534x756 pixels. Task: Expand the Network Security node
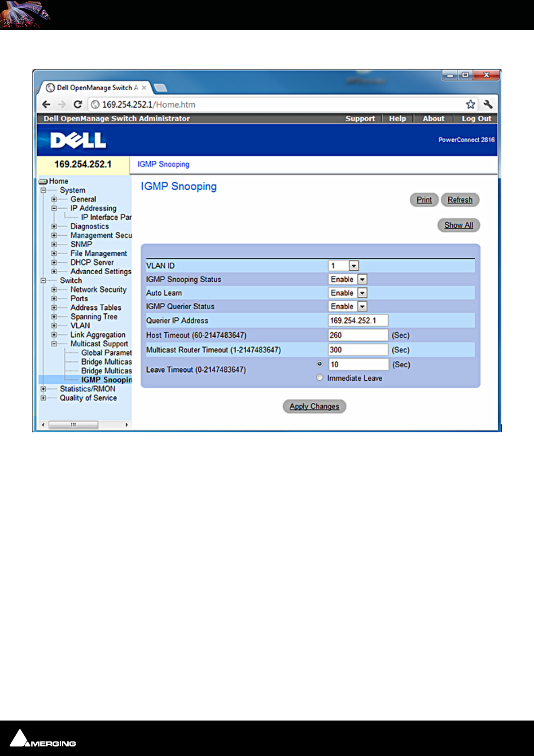[x=54, y=290]
